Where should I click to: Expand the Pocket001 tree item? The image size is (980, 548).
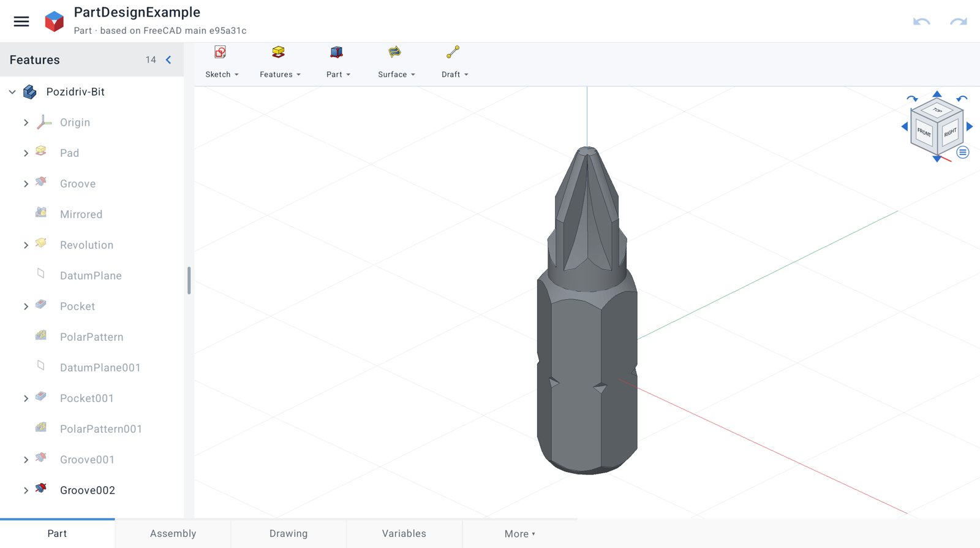coord(26,398)
